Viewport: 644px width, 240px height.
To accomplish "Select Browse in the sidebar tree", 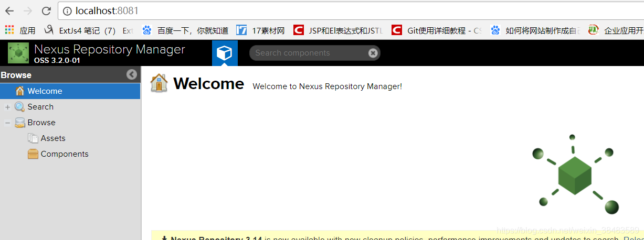I will 41,123.
